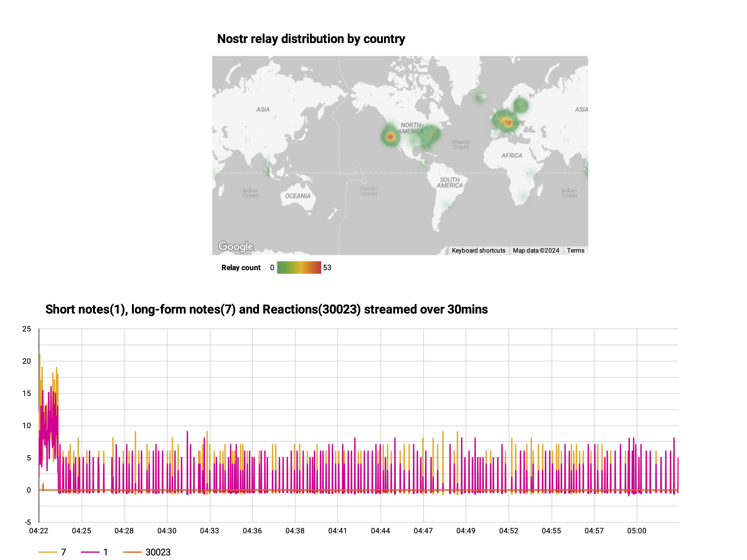The width and height of the screenshot is (747, 560).
Task: Click the Africa label on the map
Action: pyautogui.click(x=512, y=156)
